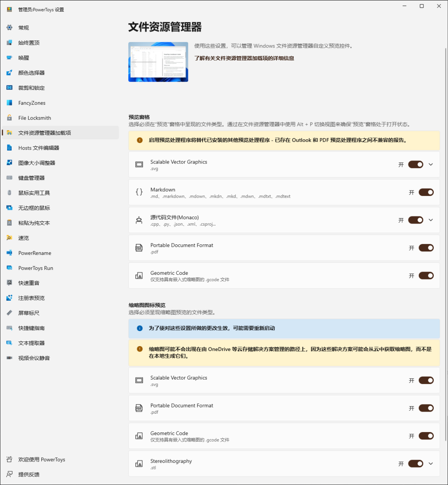Click 预览窗格 section heading
The height and width of the screenshot is (485, 448).
point(139,117)
